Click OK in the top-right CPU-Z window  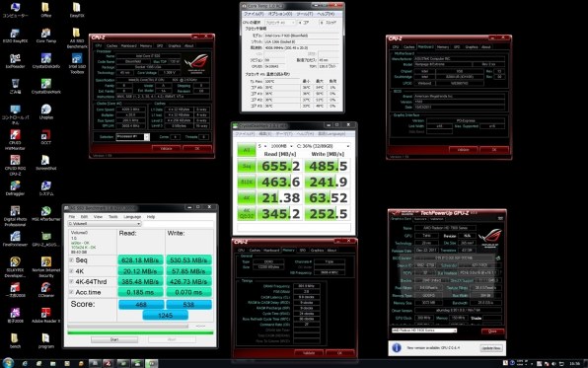(x=494, y=150)
